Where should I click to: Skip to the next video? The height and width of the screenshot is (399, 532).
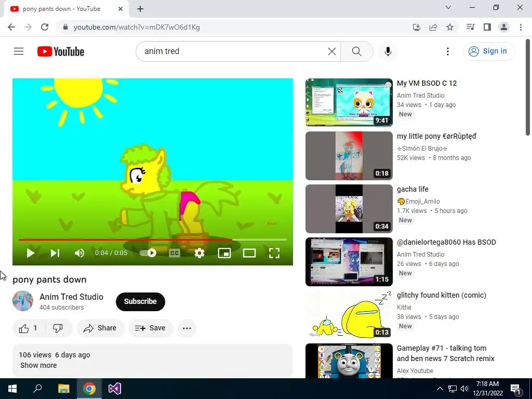[55, 253]
